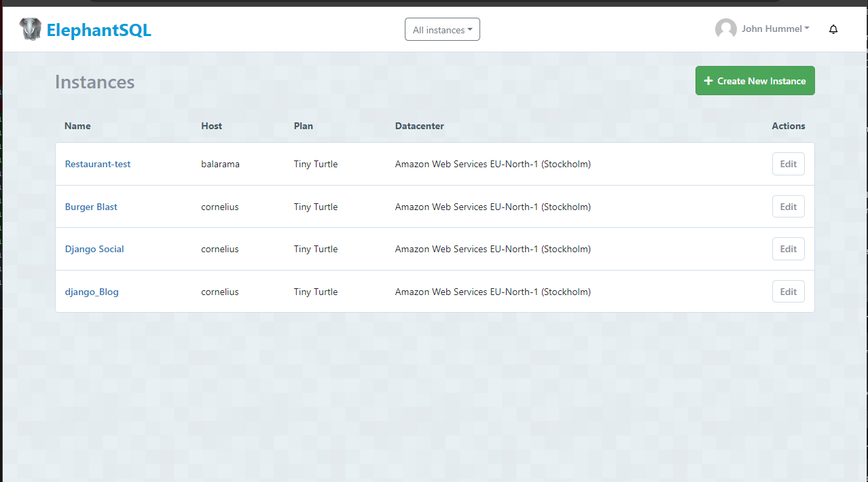This screenshot has height=482, width=868.
Task: Click cornelius host in Burger Blast row
Action: (x=220, y=207)
